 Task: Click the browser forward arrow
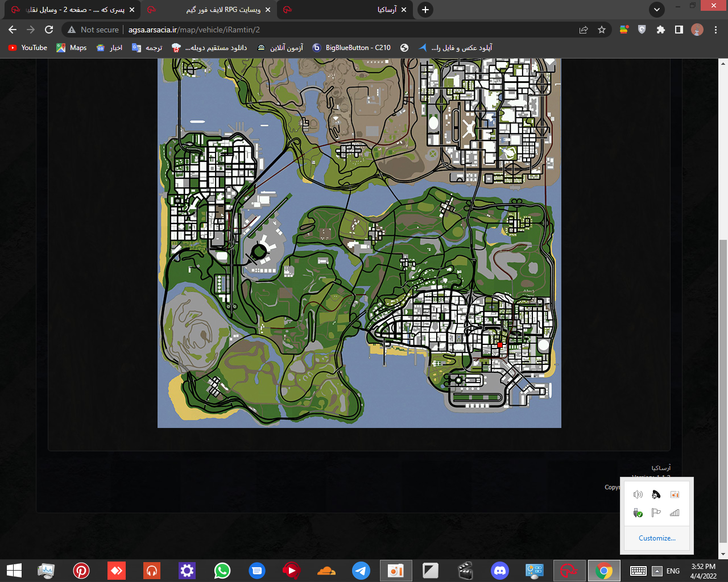click(x=31, y=30)
